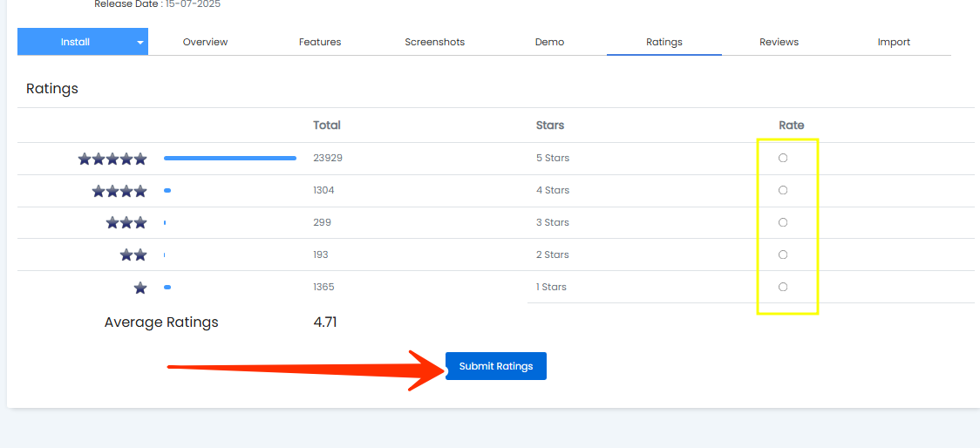The width and height of the screenshot is (980, 448).
Task: Click the Ratings tab
Action: [x=664, y=42]
